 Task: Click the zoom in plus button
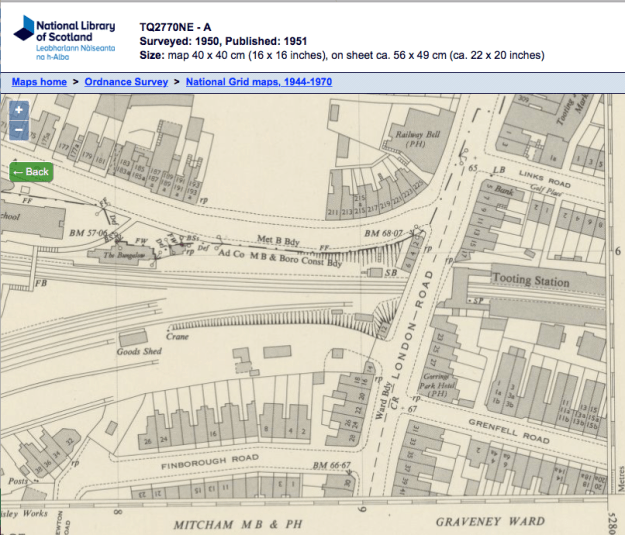(19, 110)
